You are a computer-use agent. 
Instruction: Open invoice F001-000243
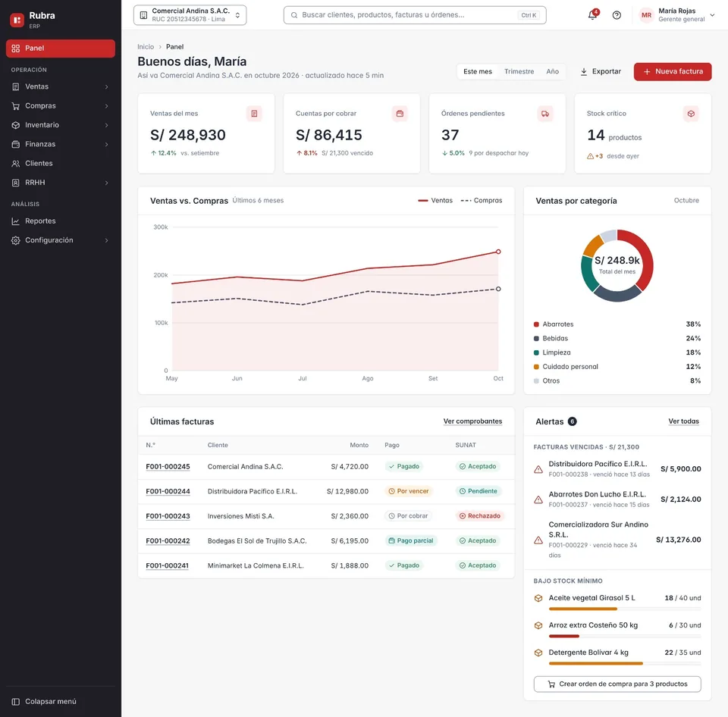pyautogui.click(x=168, y=516)
